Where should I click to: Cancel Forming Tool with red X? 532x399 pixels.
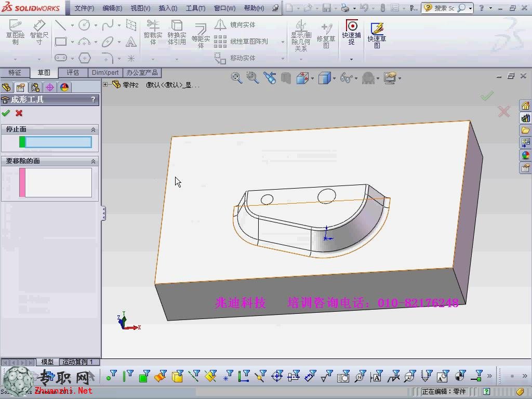coord(19,113)
